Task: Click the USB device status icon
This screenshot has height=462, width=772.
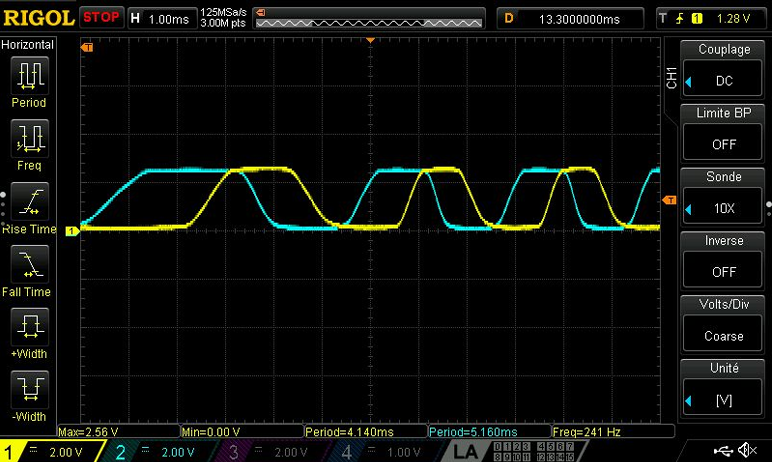Action: [x=724, y=449]
